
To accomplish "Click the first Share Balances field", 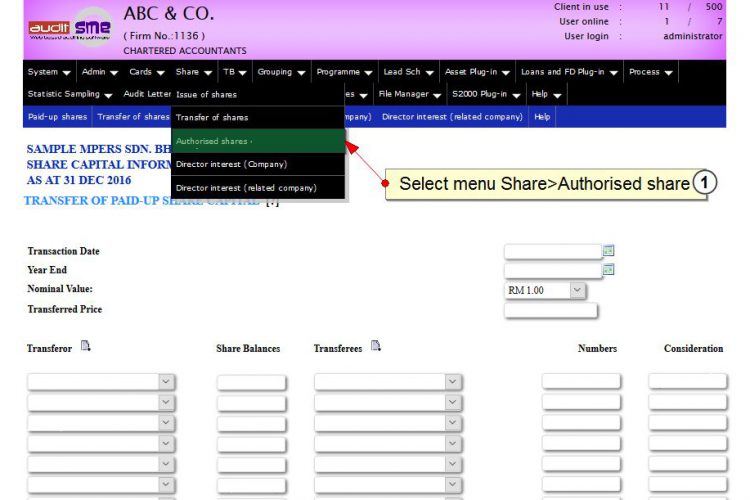I will coord(252,382).
